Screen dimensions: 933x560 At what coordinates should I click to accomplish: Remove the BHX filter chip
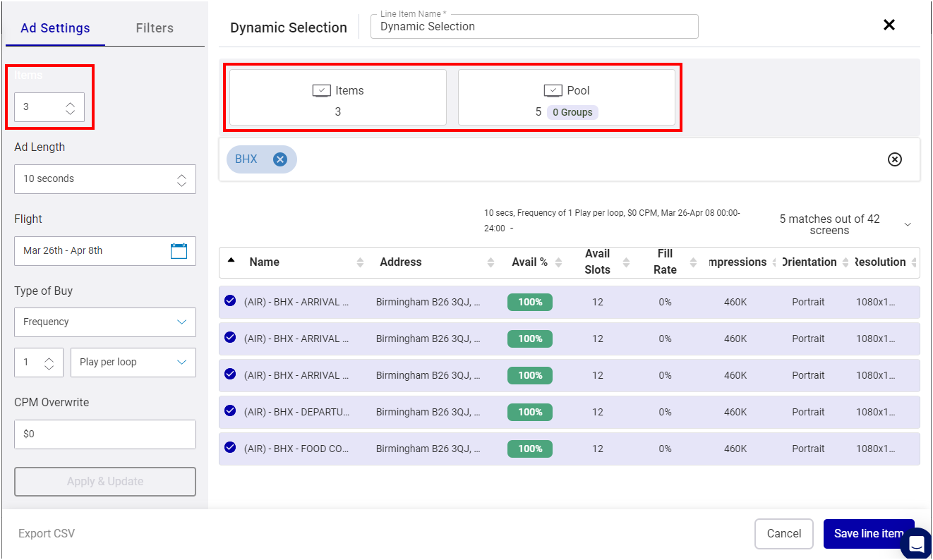(x=280, y=159)
